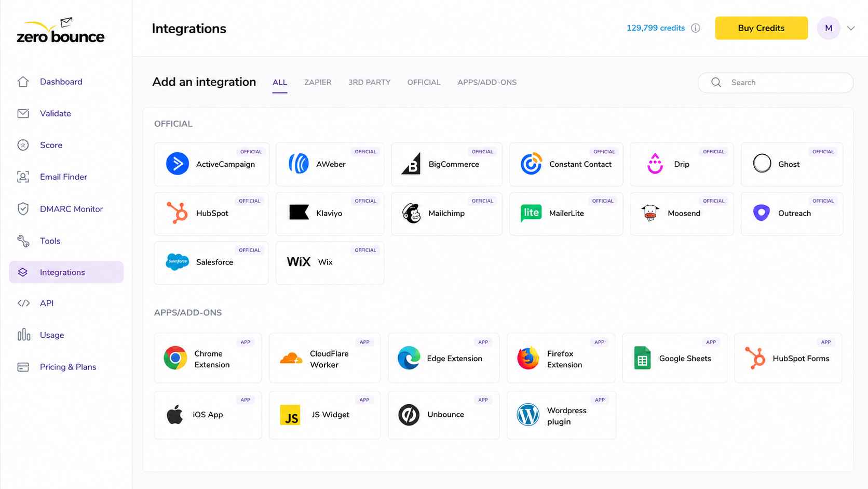
Task: Choose the Klaviyo flag logo
Action: (299, 213)
